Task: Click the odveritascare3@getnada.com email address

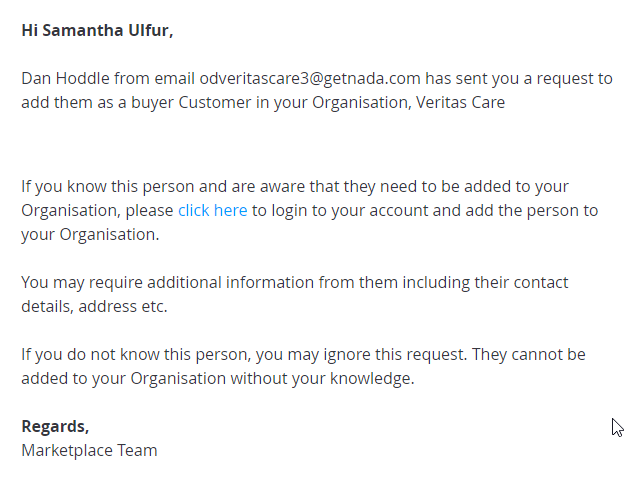Action: pyautogui.click(x=310, y=78)
